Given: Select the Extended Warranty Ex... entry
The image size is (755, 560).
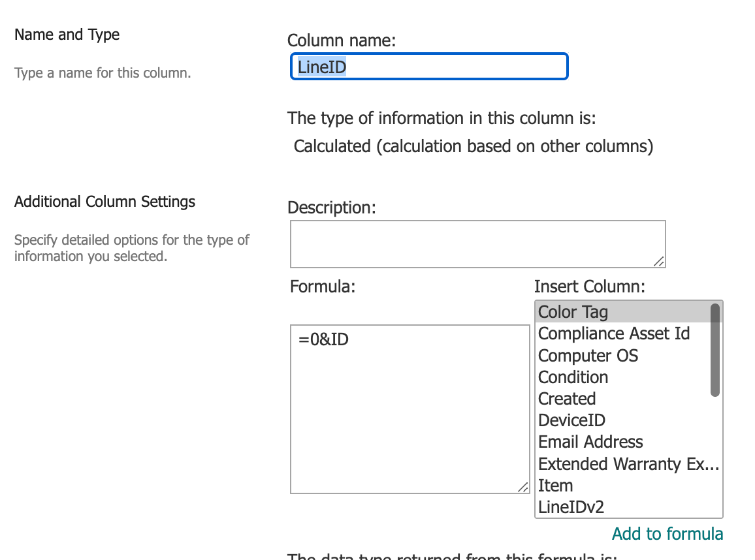Looking at the screenshot, I should (628, 464).
